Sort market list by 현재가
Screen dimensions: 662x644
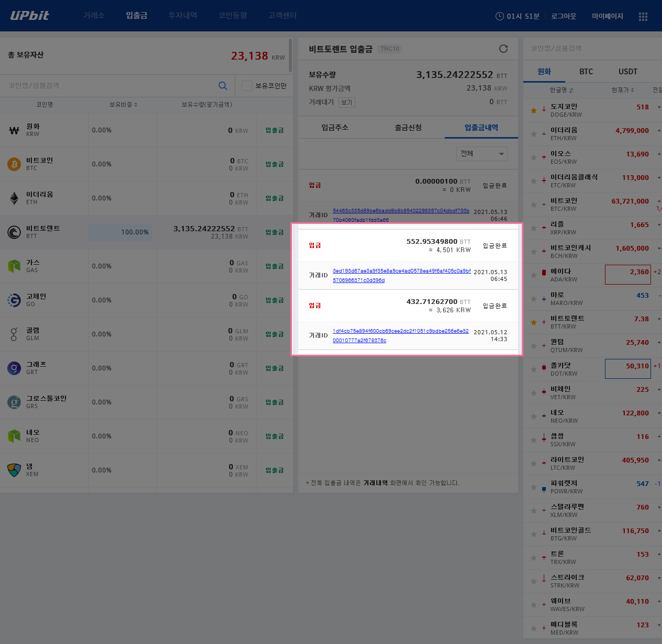tap(623, 90)
